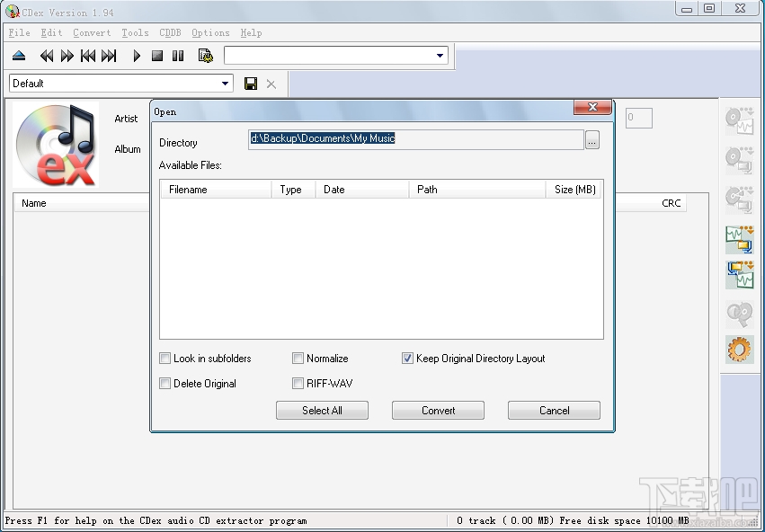Viewport: 765px width, 532px height.
Task: Open the Options menu
Action: tap(210, 32)
